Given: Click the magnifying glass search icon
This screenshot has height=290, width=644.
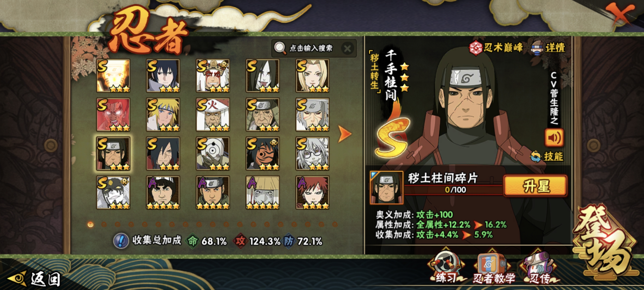Looking at the screenshot, I should pos(280,48).
